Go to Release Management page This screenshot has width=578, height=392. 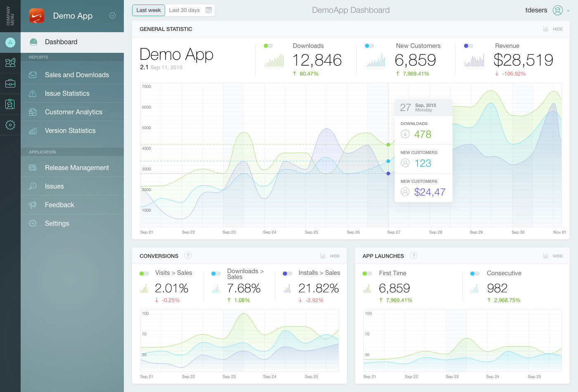(77, 168)
